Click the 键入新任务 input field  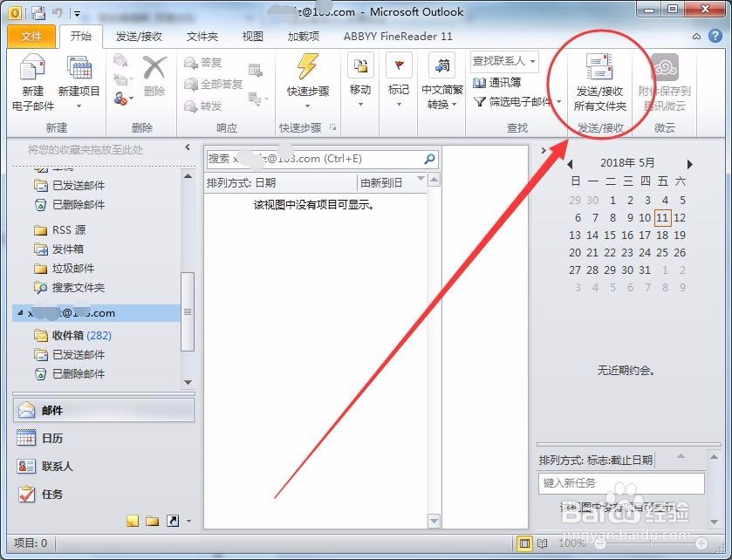(x=621, y=483)
